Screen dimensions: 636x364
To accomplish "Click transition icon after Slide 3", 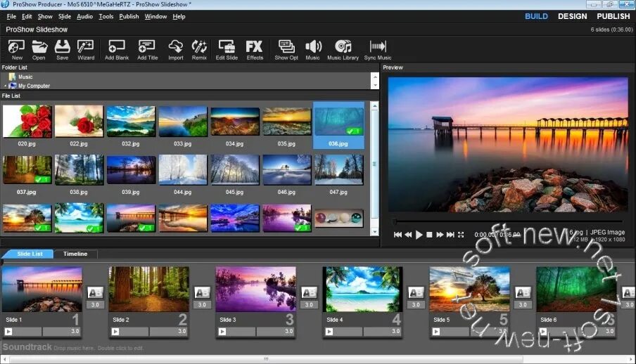I will [309, 292].
